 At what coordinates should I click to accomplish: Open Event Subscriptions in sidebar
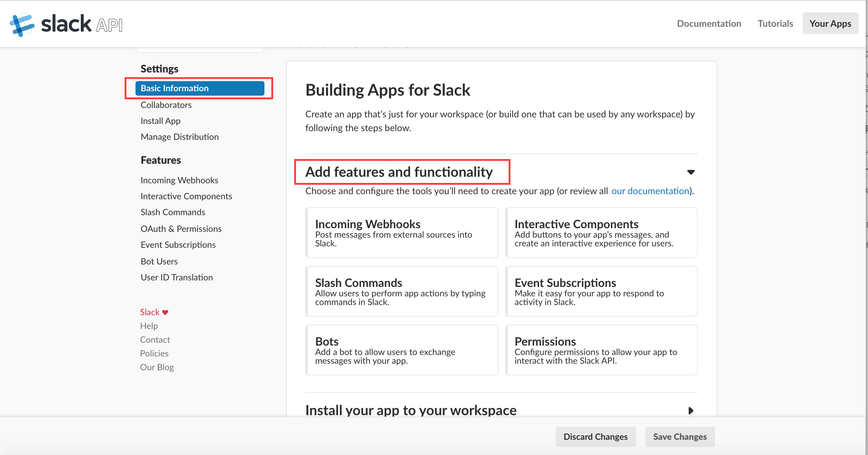(178, 245)
